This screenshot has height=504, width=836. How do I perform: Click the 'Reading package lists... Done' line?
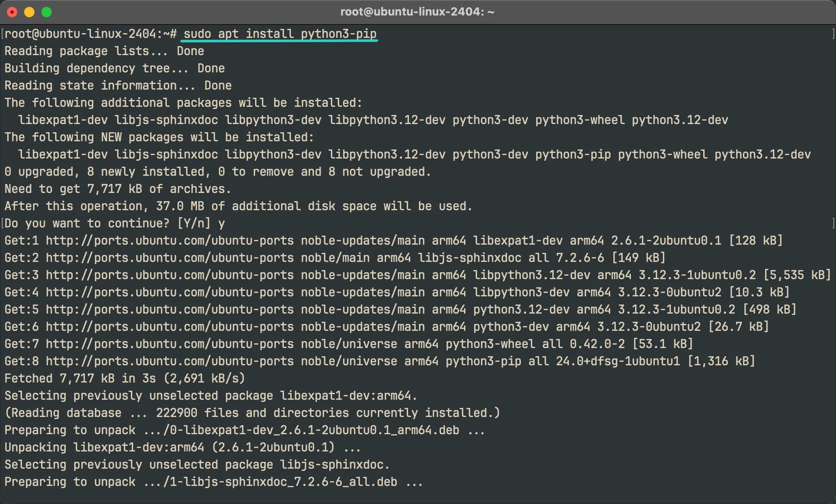pyautogui.click(x=104, y=51)
